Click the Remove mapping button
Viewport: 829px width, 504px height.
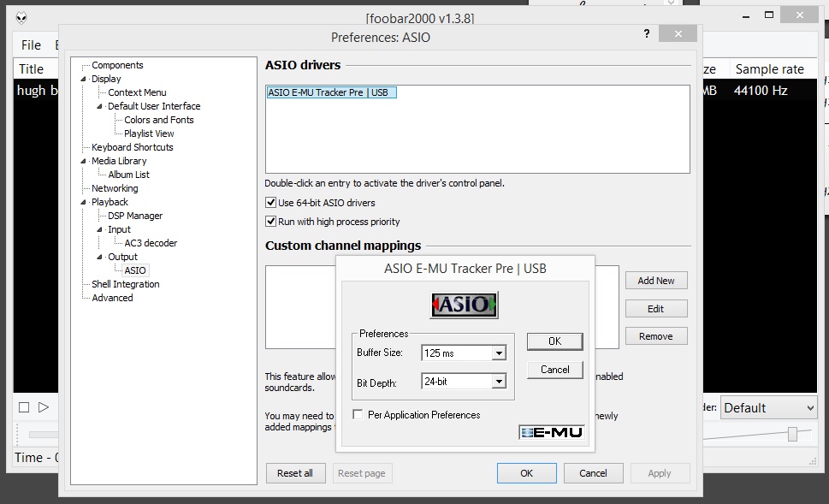coord(656,335)
